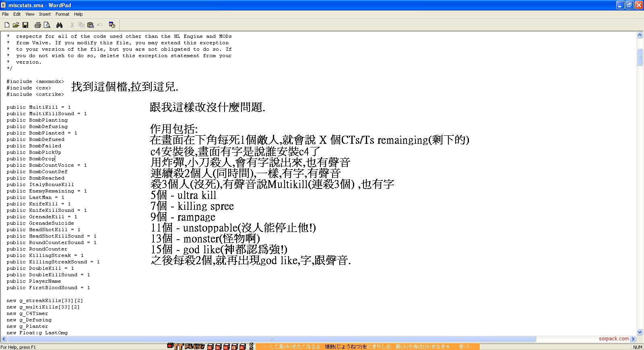
Task: Skip to previous track in TT Player
Action: (x=211, y=347)
